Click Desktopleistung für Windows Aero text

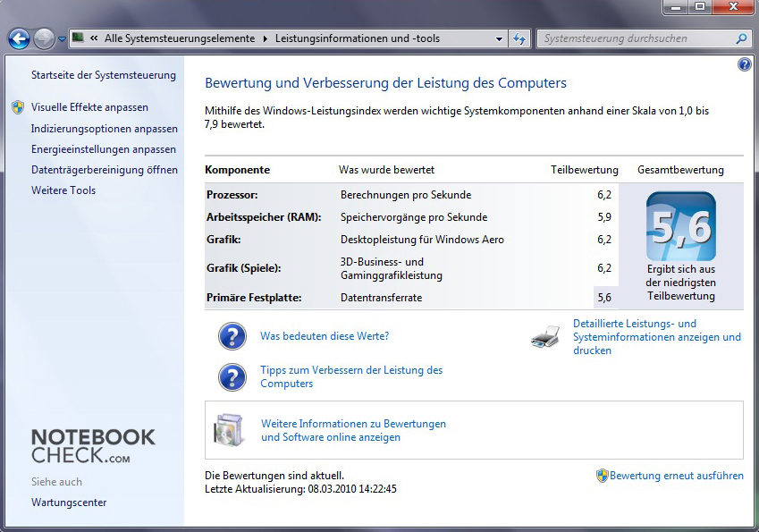[422, 240]
